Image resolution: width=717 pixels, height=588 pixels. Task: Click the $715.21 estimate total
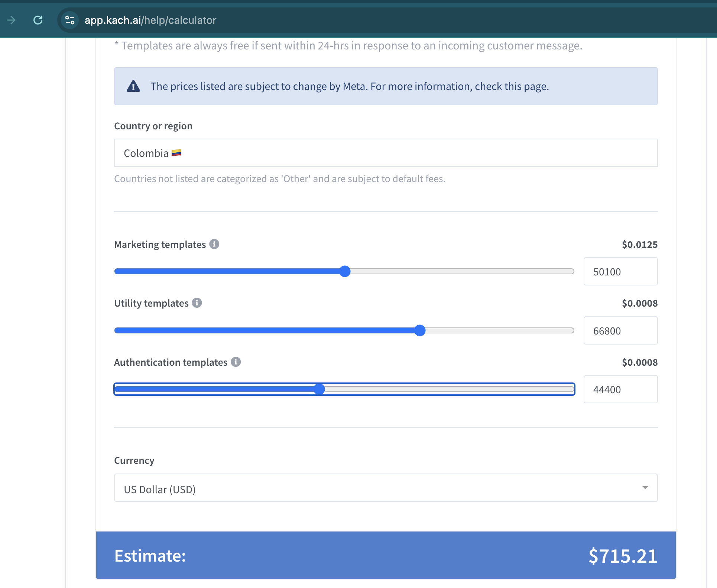pyautogui.click(x=623, y=556)
